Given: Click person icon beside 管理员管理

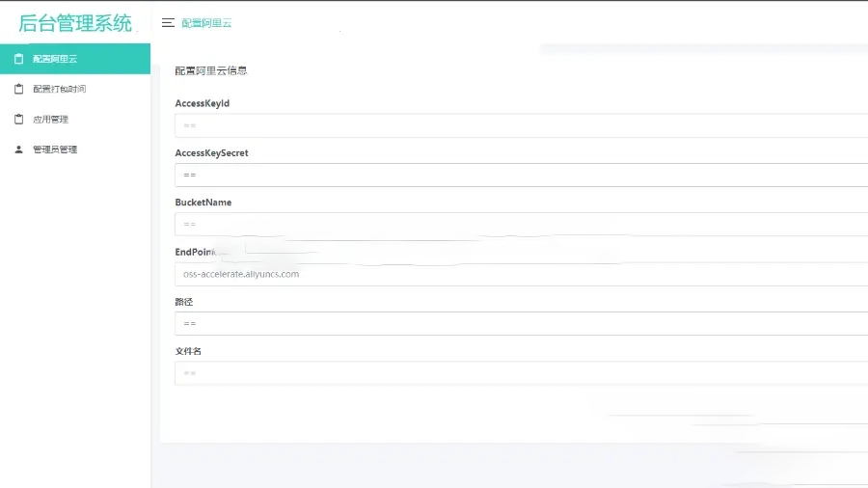Looking at the screenshot, I should [x=18, y=149].
